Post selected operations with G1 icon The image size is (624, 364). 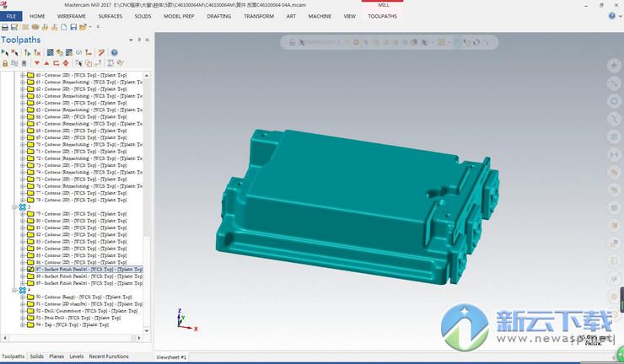[x=78, y=52]
